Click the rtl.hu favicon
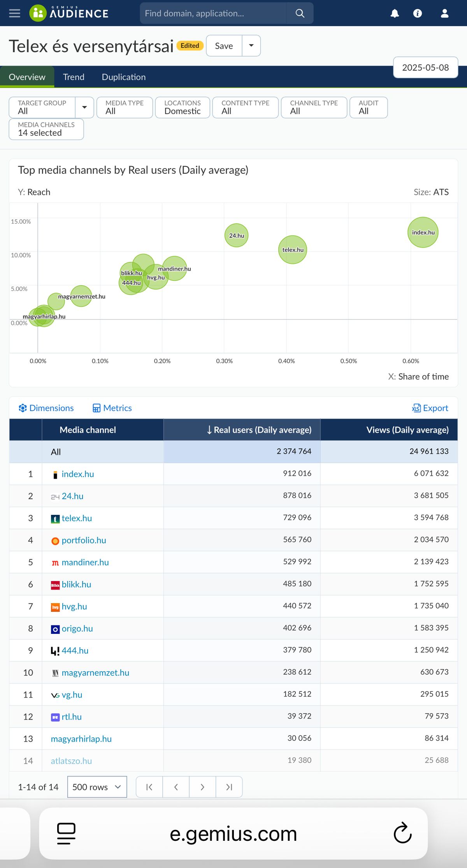This screenshot has width=467, height=868. 55,717
